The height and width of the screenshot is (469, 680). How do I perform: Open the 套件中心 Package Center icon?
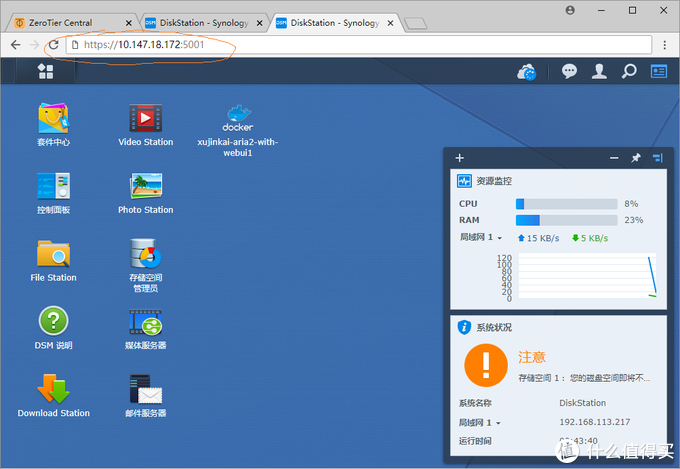tap(53, 119)
